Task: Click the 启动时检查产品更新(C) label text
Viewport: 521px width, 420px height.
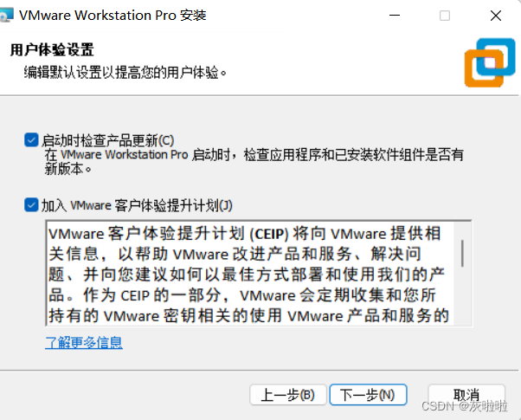Action: pos(108,140)
